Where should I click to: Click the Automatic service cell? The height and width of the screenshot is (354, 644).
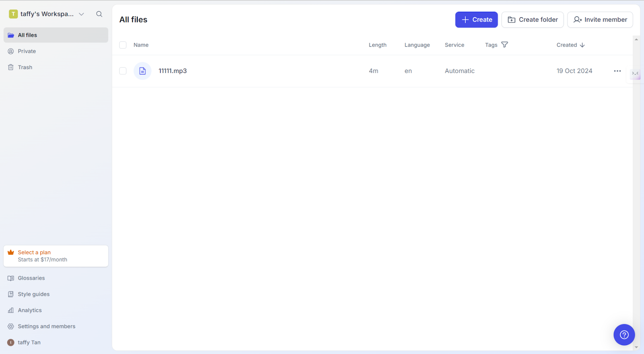point(460,71)
